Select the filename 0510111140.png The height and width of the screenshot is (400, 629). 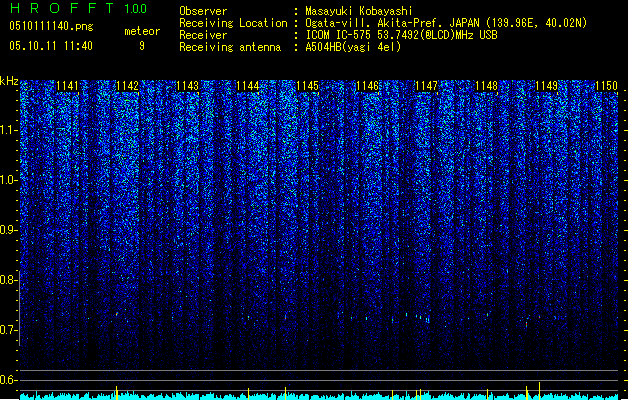[x=51, y=26]
